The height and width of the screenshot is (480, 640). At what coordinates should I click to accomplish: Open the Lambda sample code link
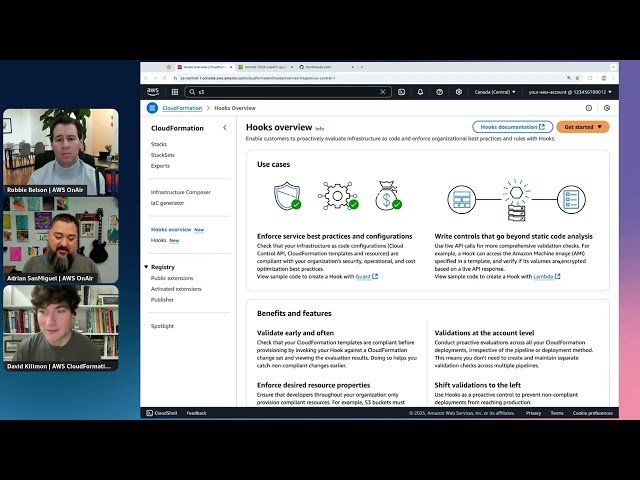pyautogui.click(x=547, y=276)
